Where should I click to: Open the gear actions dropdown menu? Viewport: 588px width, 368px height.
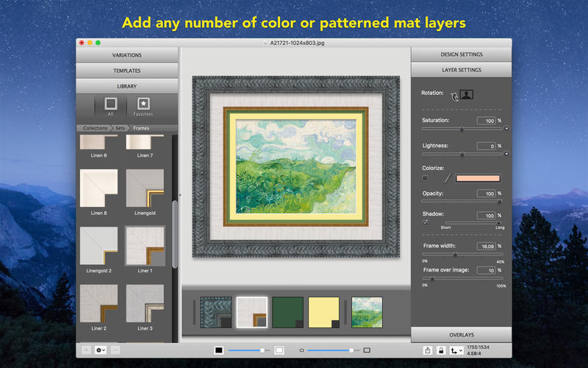[x=101, y=350]
